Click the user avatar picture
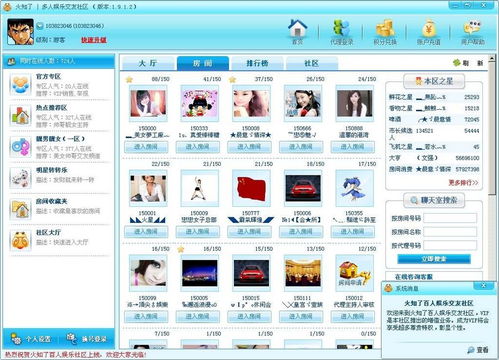Screen dimensions: 499x360 [x=20, y=32]
